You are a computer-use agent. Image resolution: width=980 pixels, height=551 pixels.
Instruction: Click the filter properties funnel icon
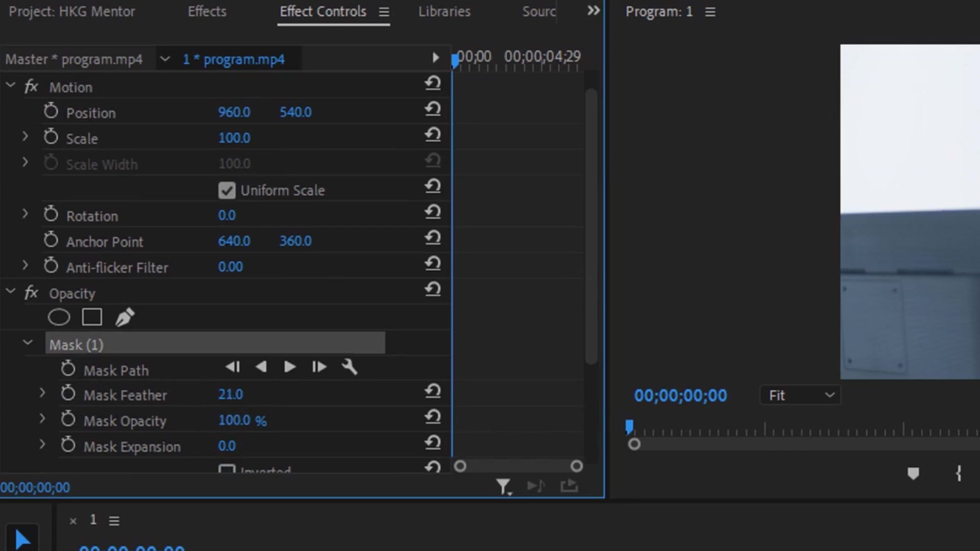[x=503, y=486]
